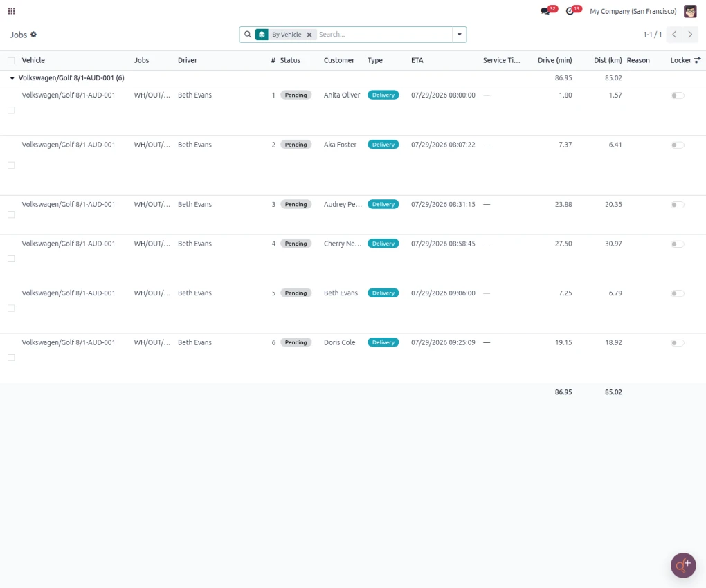Open customer Anita Oliver cell
The image size is (706, 588).
pyautogui.click(x=342, y=95)
